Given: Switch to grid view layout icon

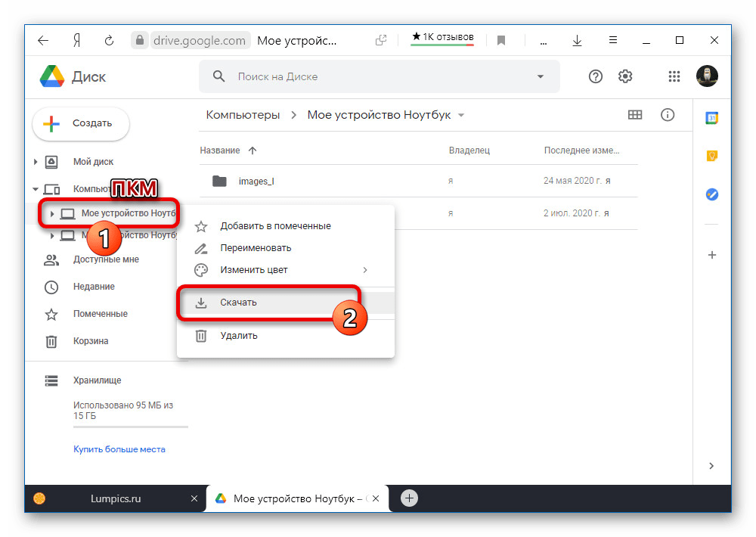Looking at the screenshot, I should [x=635, y=115].
